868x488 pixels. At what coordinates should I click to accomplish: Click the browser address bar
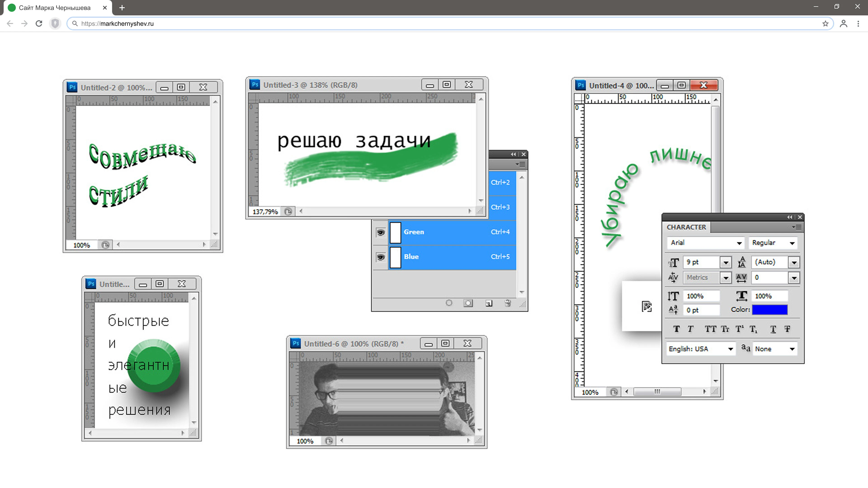(450, 23)
